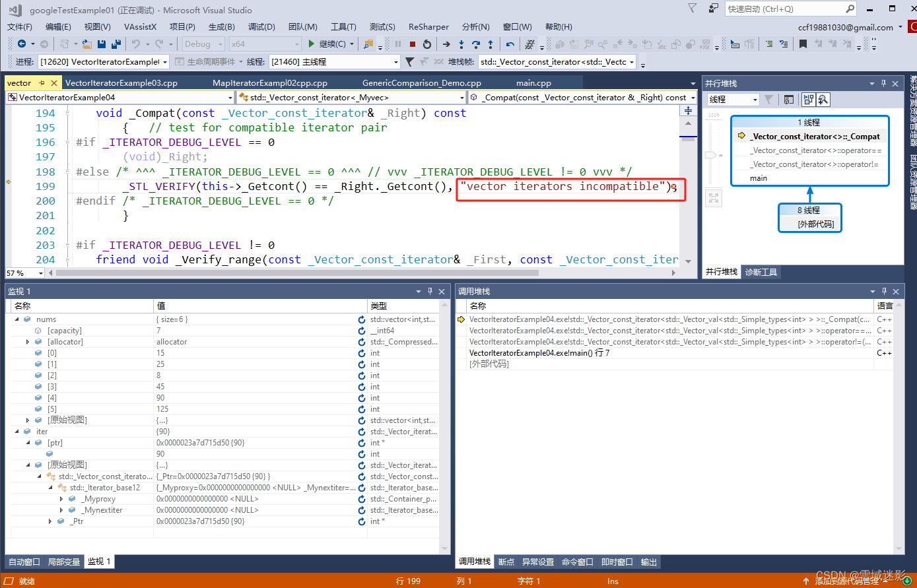Click the Step Over icon
Image resolution: width=917 pixels, height=588 pixels.
pyautogui.click(x=475, y=44)
